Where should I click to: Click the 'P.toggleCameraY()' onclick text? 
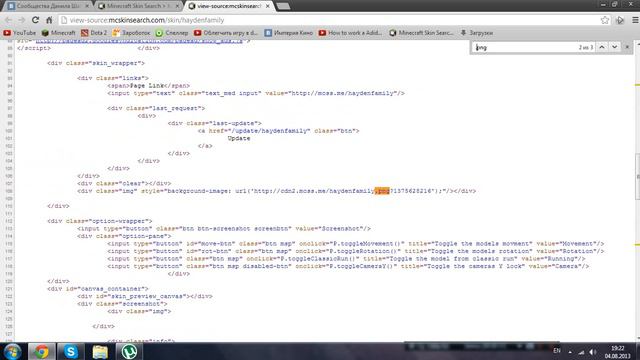[361, 266]
